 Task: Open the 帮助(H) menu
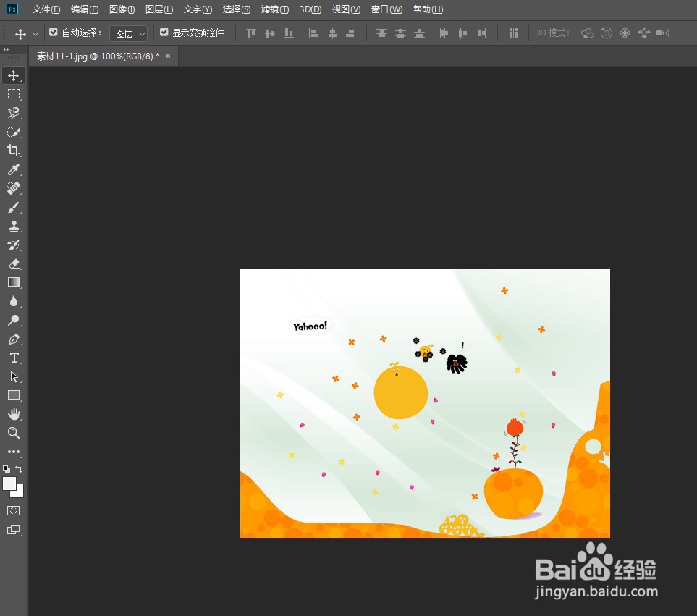pos(428,9)
